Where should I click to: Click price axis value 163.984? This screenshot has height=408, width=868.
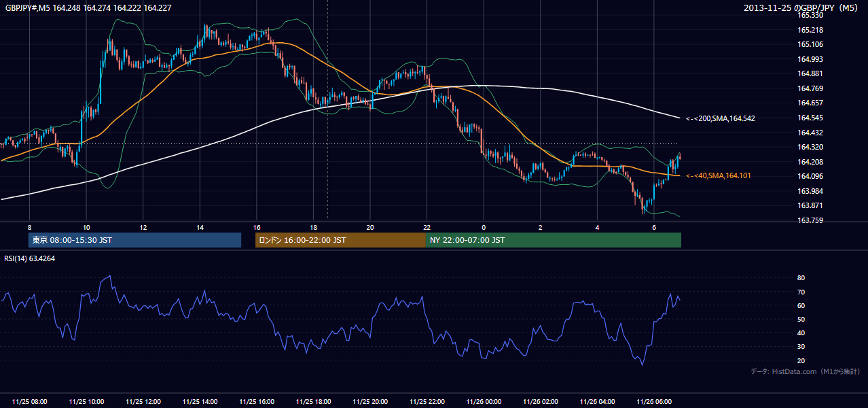[810, 191]
